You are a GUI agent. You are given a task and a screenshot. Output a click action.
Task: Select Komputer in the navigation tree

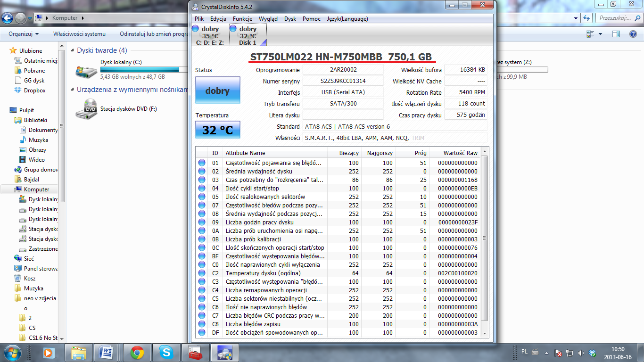point(37,189)
